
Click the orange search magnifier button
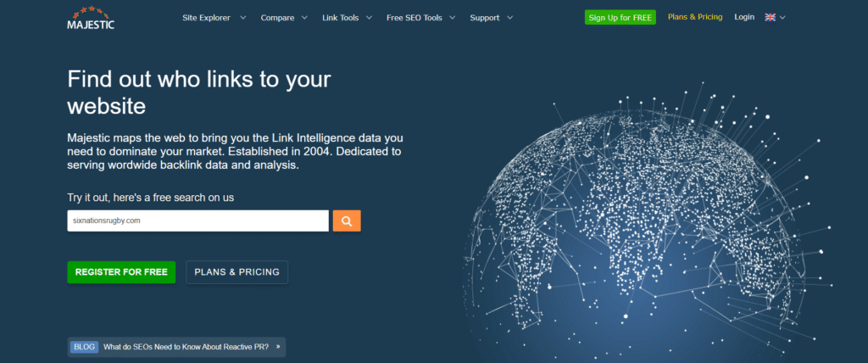pos(347,221)
